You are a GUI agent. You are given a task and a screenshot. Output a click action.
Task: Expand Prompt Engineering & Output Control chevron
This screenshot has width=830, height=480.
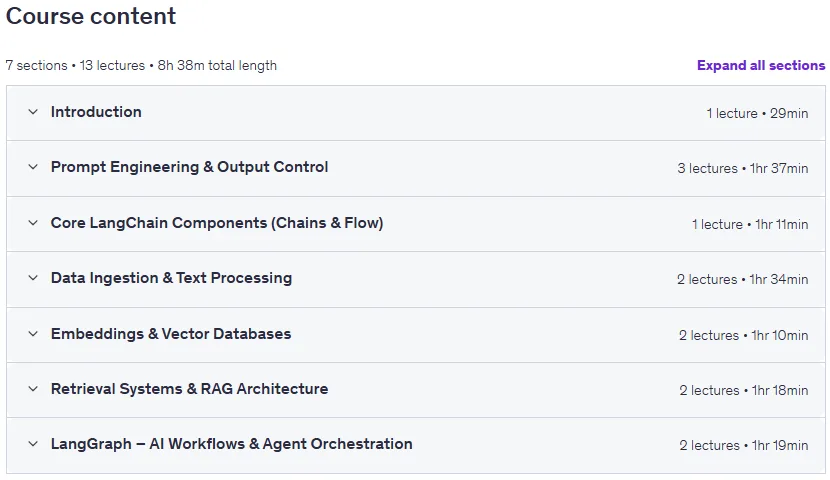coord(33,167)
